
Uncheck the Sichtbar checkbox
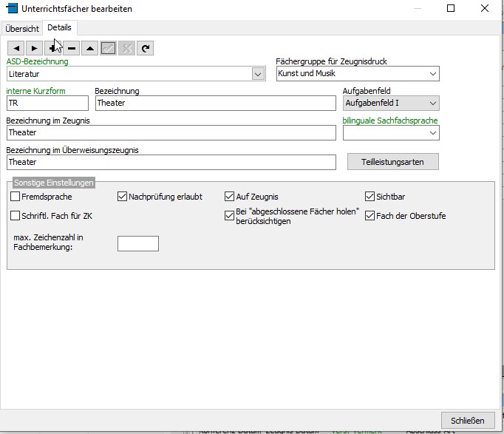coord(370,197)
